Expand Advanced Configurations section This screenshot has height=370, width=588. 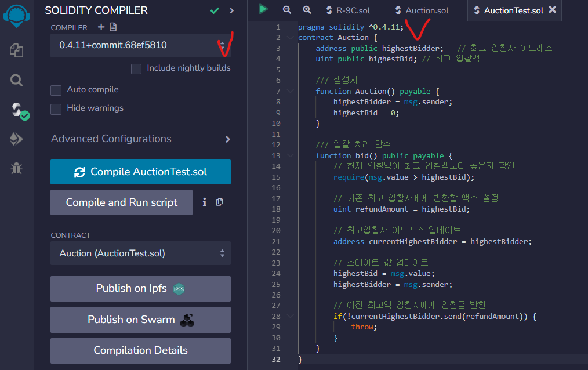coord(141,139)
